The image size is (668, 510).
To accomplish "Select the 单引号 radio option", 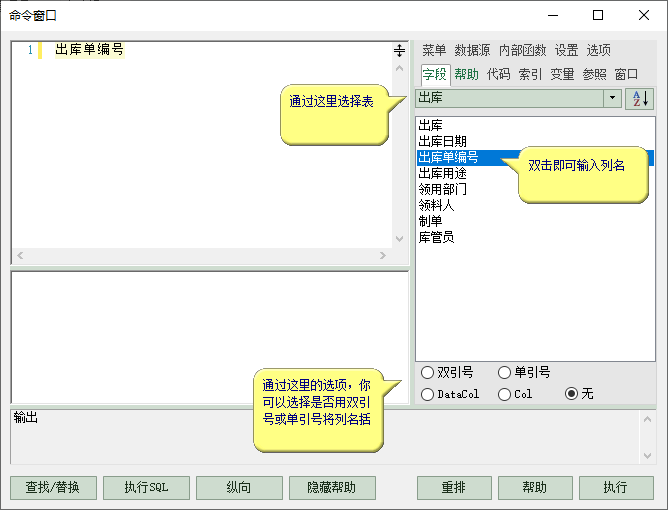I will coord(504,373).
